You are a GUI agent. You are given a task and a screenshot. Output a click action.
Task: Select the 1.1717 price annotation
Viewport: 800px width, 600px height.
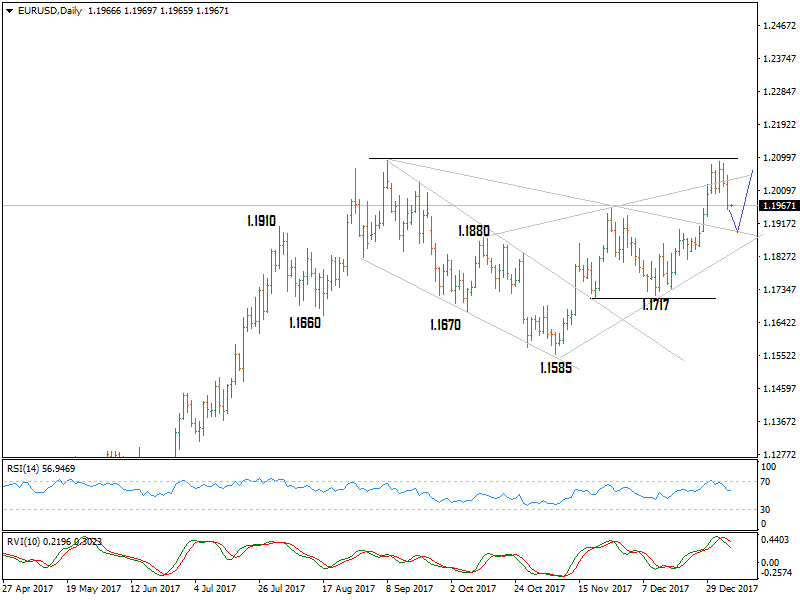click(x=658, y=302)
